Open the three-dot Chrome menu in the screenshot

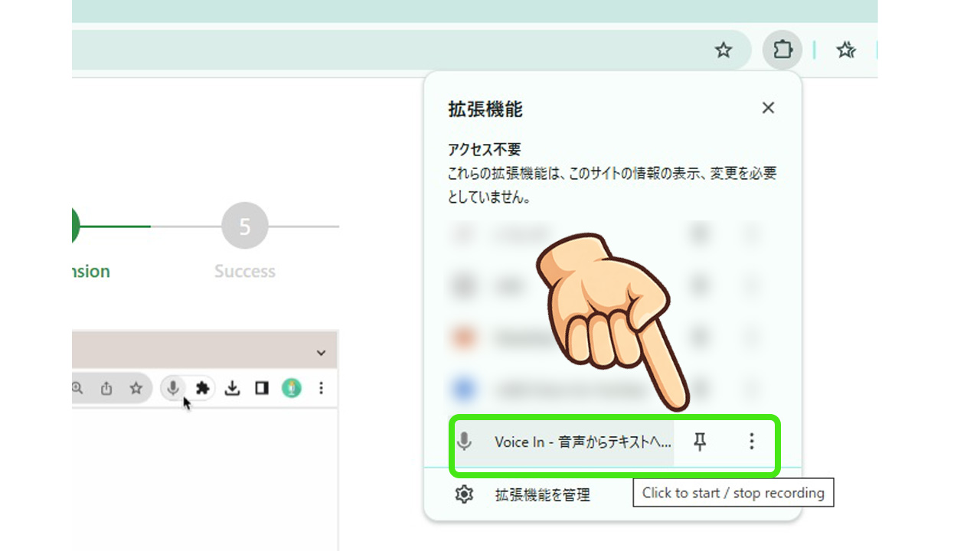[320, 388]
